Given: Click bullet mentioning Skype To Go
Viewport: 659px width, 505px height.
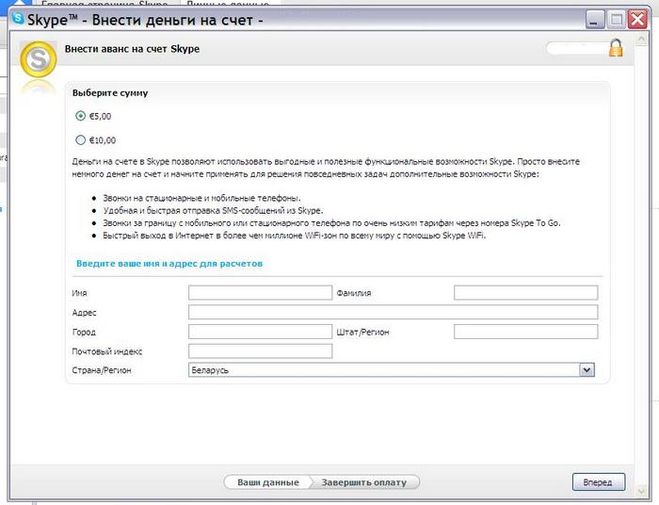Looking at the screenshot, I should pos(332,223).
